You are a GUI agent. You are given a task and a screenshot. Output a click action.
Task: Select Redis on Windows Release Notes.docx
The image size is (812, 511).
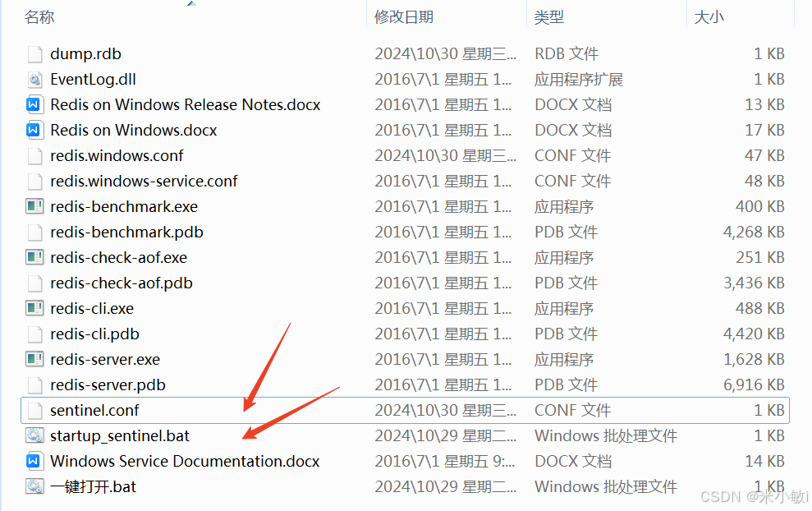pyautogui.click(x=186, y=104)
